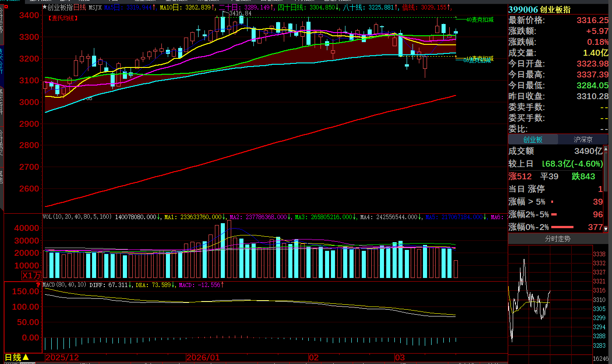Click the star icon before 创业板指
The image size is (612, 364).
point(44,8)
